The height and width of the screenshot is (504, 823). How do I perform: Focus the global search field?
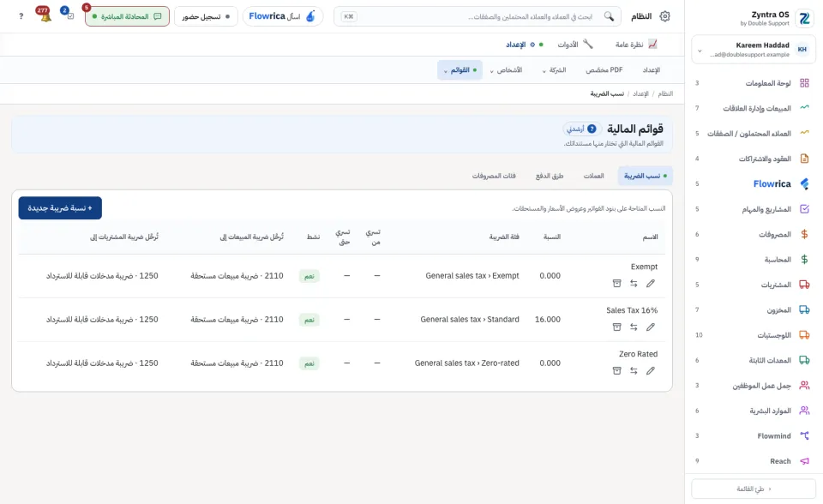[x=478, y=16]
